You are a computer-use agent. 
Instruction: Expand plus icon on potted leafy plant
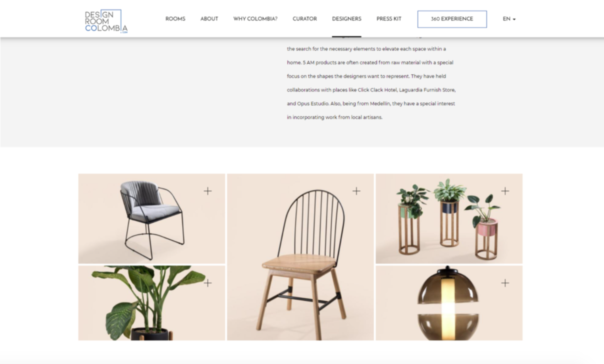(208, 283)
